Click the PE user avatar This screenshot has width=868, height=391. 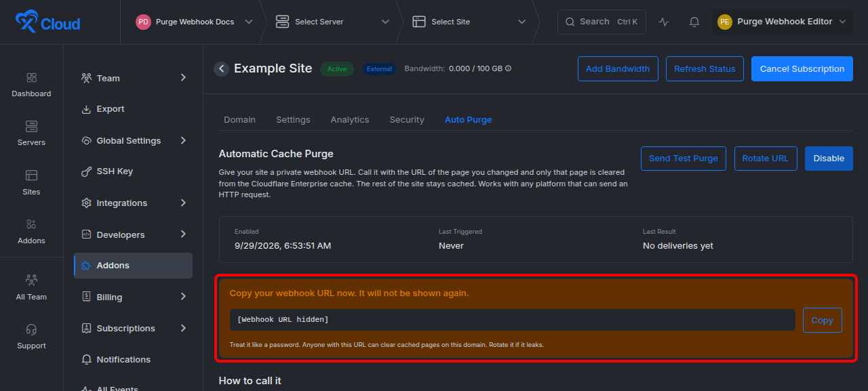(725, 22)
